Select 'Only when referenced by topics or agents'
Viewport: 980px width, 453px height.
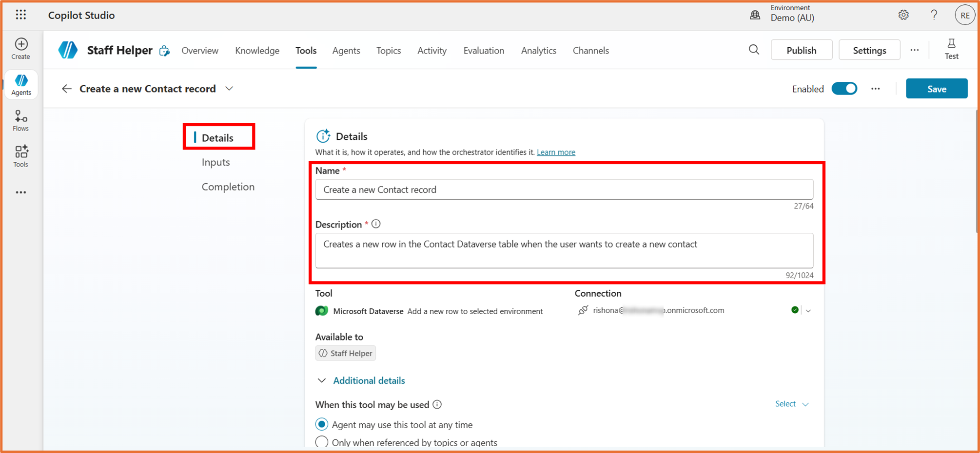pos(322,442)
